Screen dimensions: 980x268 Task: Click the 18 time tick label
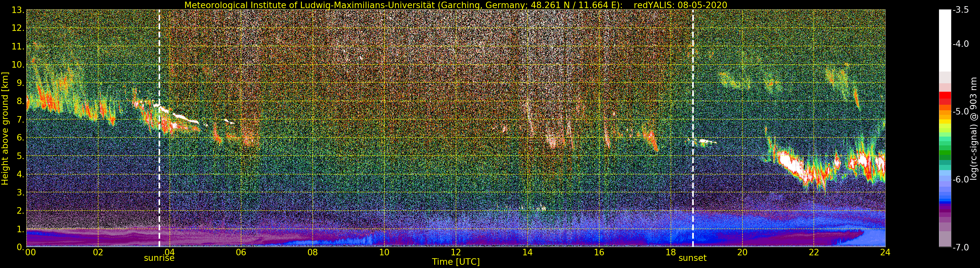671,252
